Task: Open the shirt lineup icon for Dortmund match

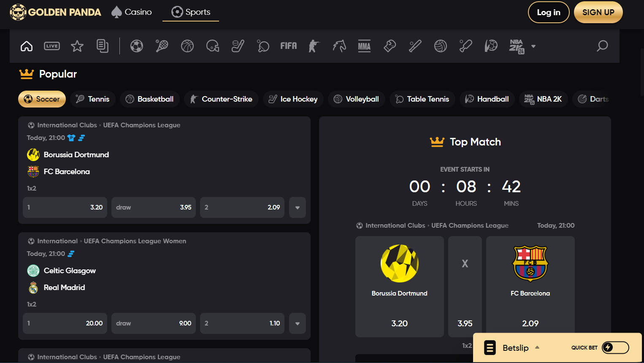Action: [x=71, y=138]
